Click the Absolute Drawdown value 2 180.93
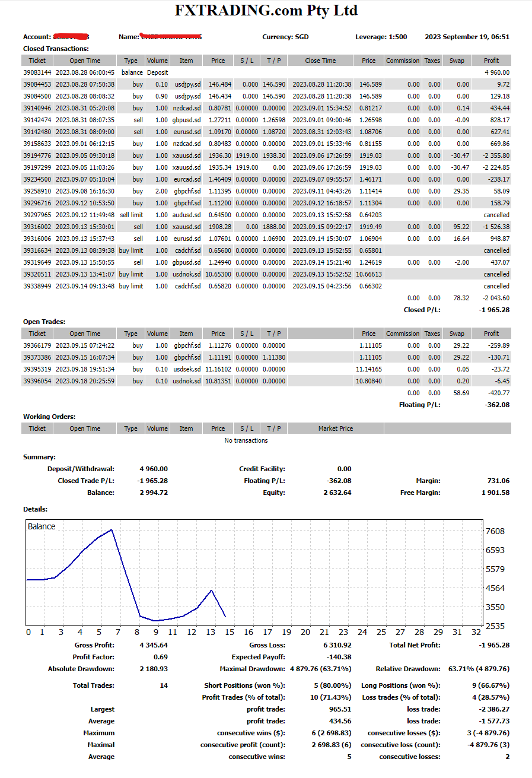The image size is (532, 778). click(x=154, y=669)
